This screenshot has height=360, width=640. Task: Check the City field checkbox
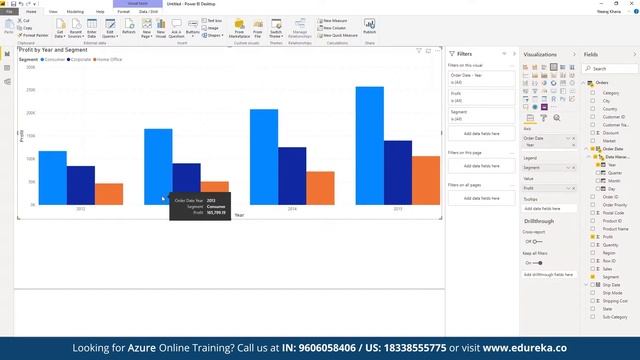(593, 101)
